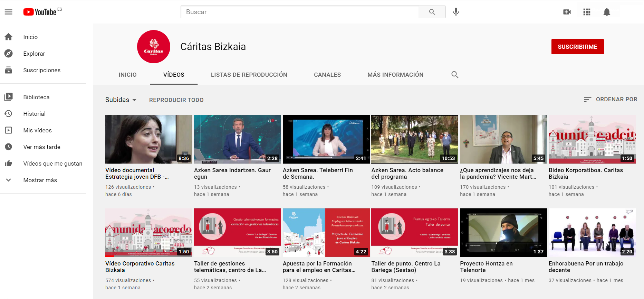Viewport: 644px width, 299px height.
Task: Open the Subidas dropdown
Action: [x=121, y=100]
